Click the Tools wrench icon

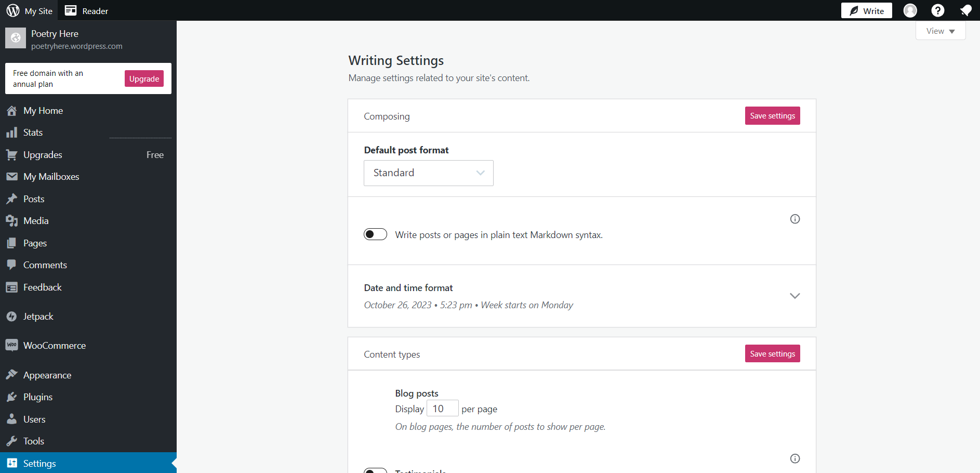[12, 441]
